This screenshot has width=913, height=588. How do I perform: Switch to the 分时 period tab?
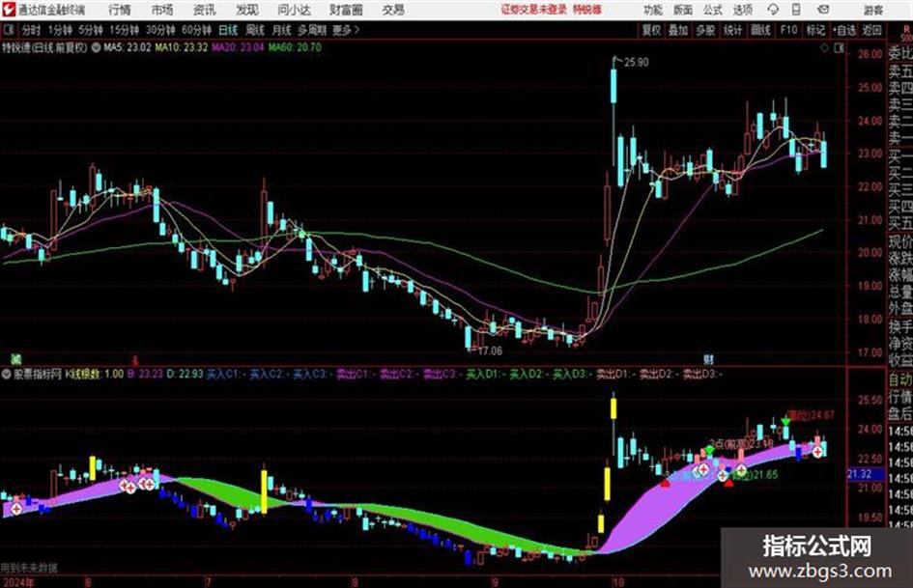tap(32, 30)
